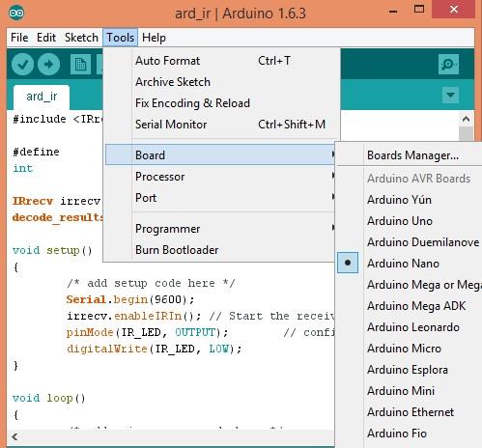Select Arduino Leonardo board

coord(409,327)
